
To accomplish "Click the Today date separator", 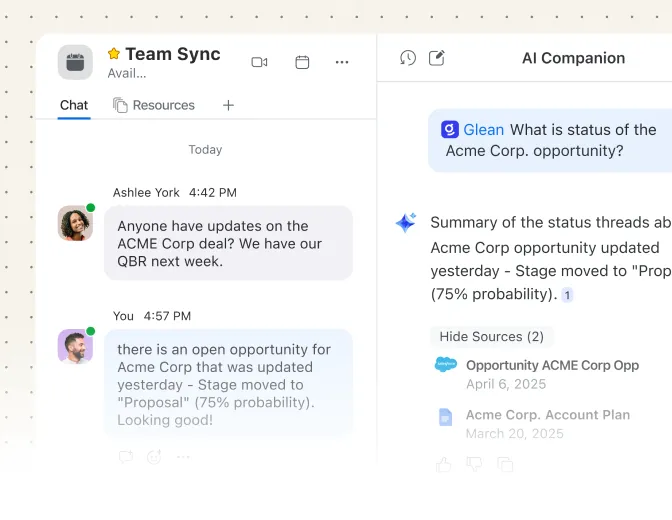I will point(205,150).
